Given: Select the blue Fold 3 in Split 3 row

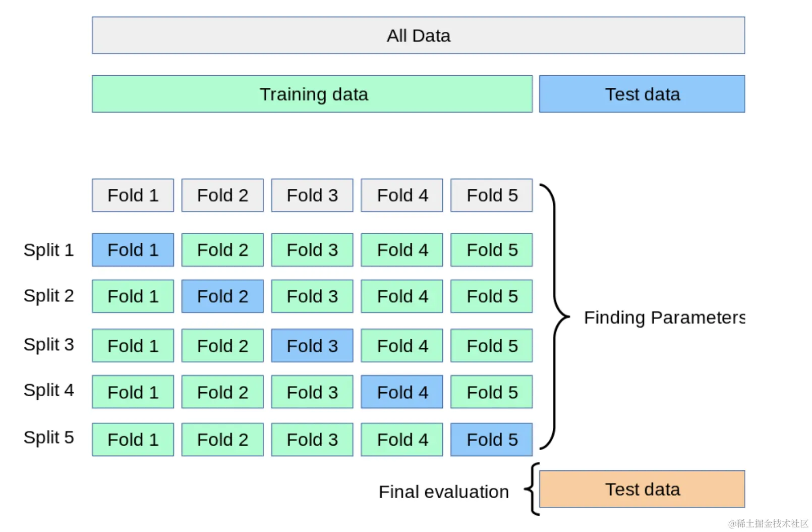Looking at the screenshot, I should (312, 346).
